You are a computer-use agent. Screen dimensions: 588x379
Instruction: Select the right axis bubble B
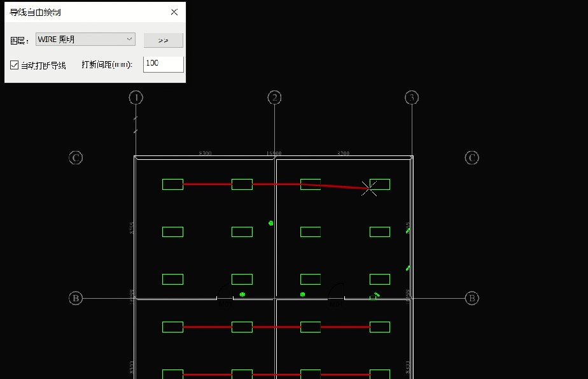472,298
